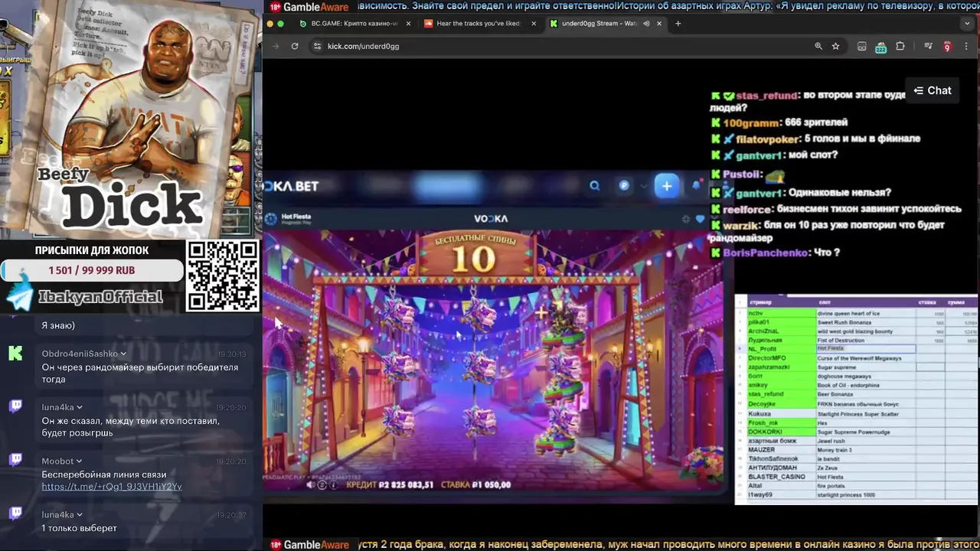
Task: Open the Chrome three-dot menu
Action: click(966, 46)
